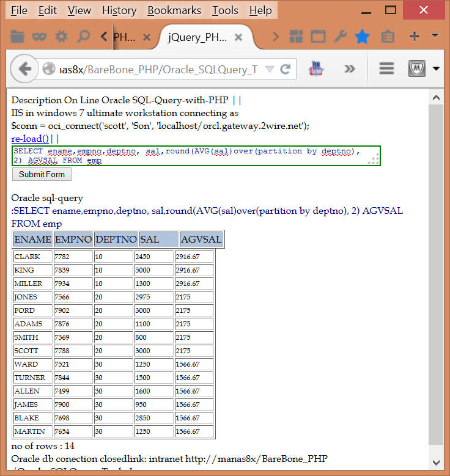Viewport: 450px width, 476px height.
Task: Open the hamburger menu
Action: [386, 68]
